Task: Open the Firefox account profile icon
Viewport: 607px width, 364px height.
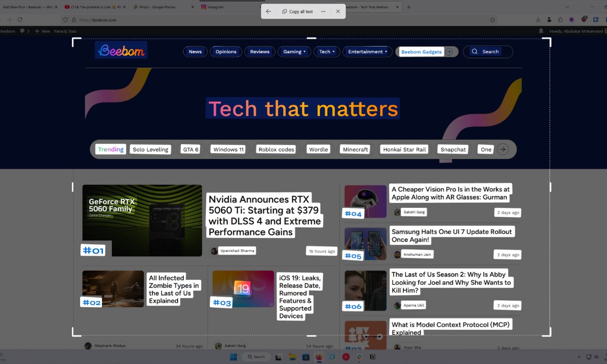Action: tap(549, 19)
